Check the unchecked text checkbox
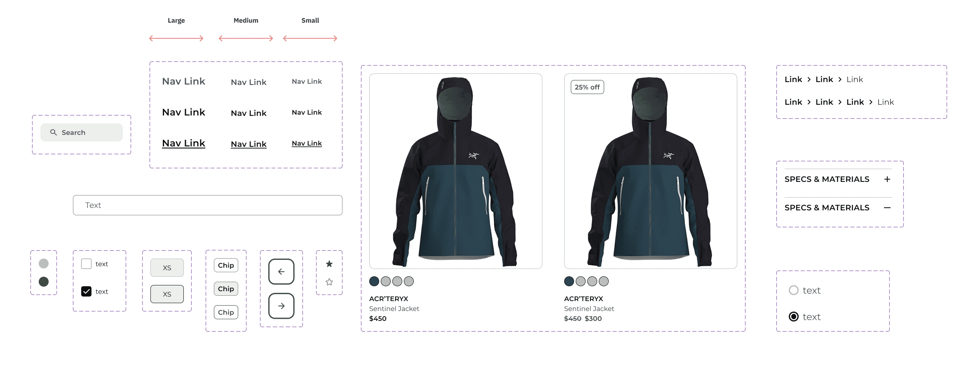Image resolution: width=980 pixels, height=365 pixels. point(86,264)
